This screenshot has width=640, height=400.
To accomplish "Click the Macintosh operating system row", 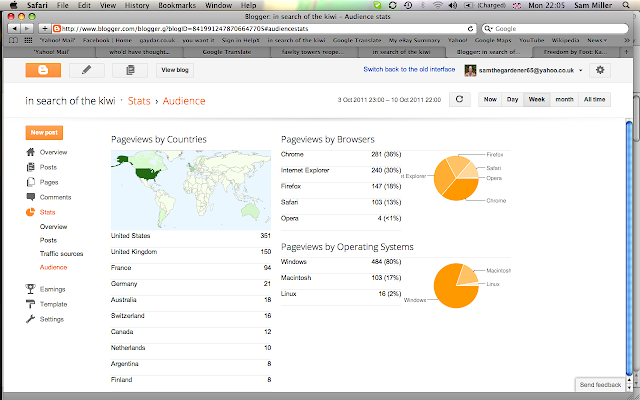I will click(341, 278).
